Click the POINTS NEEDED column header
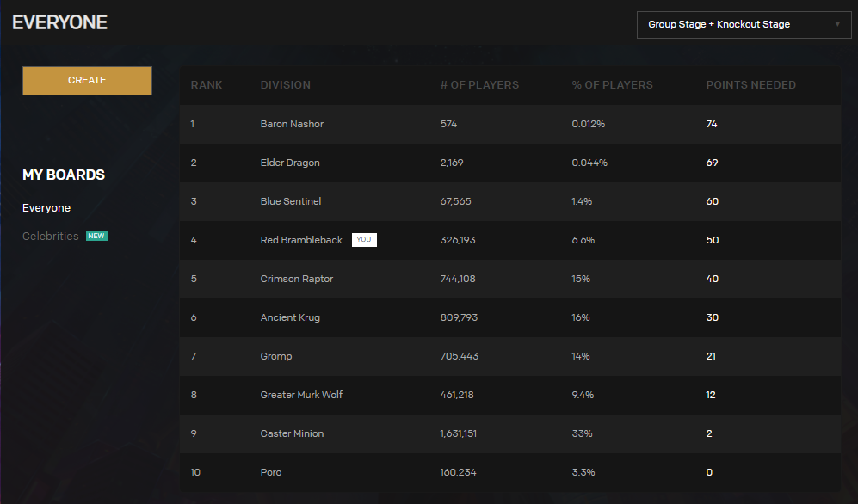This screenshot has height=504, width=858. (x=750, y=85)
